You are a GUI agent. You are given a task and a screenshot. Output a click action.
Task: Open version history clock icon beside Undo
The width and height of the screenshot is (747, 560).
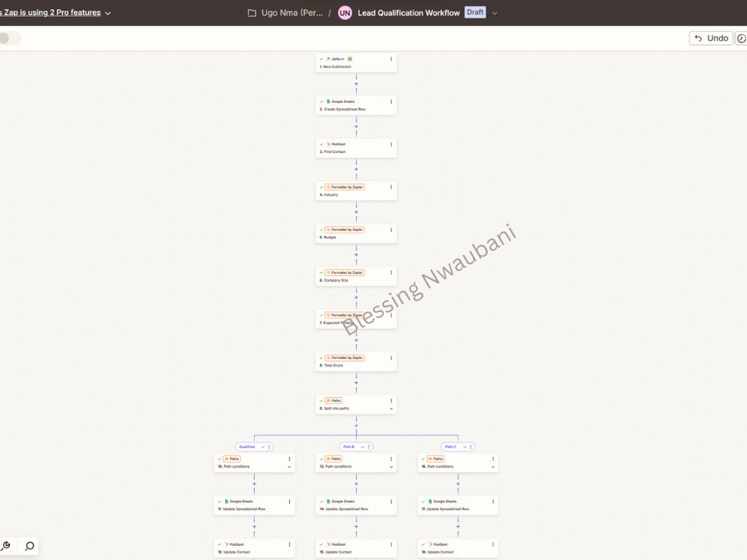pyautogui.click(x=741, y=38)
